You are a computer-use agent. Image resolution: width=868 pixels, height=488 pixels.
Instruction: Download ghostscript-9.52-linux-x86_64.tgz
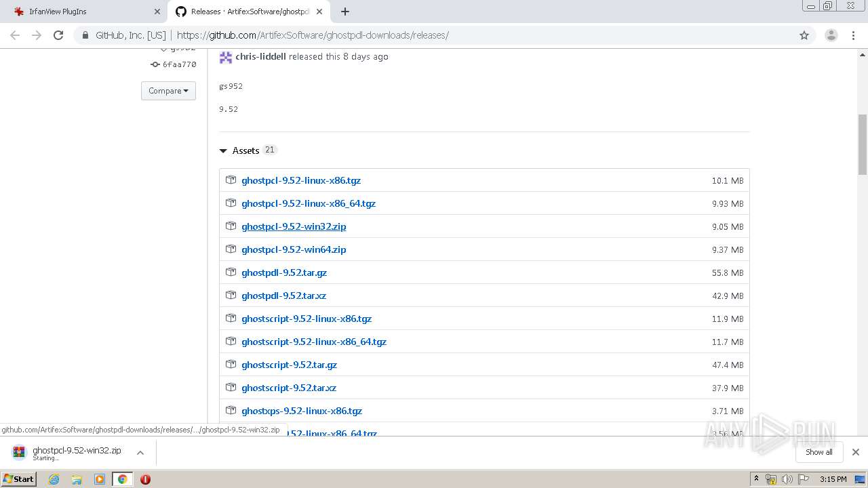click(314, 342)
